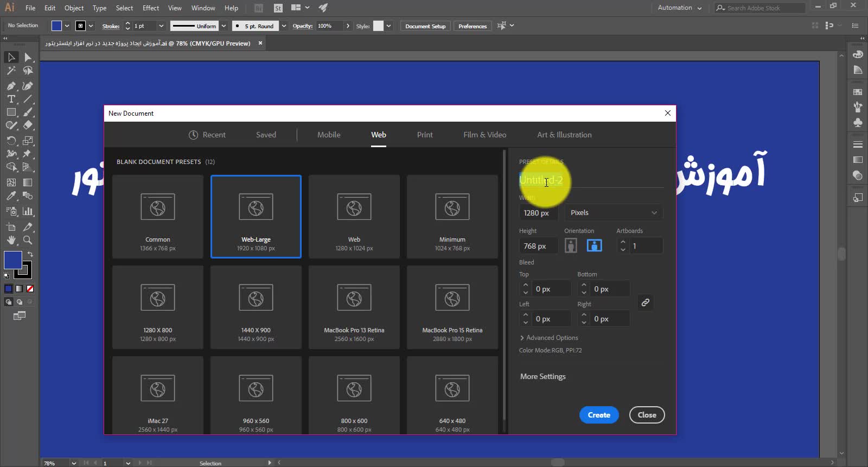
Task: Expand Advanced Options section
Action: point(548,338)
